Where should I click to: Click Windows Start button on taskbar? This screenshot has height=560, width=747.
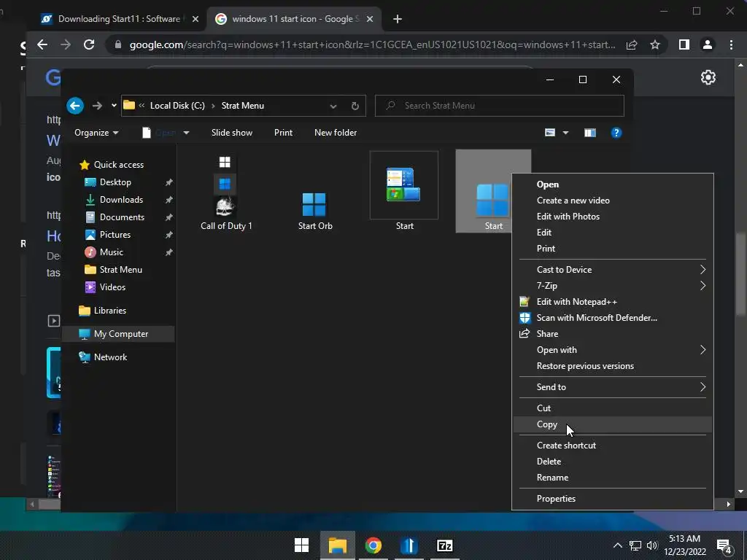[x=301, y=545]
